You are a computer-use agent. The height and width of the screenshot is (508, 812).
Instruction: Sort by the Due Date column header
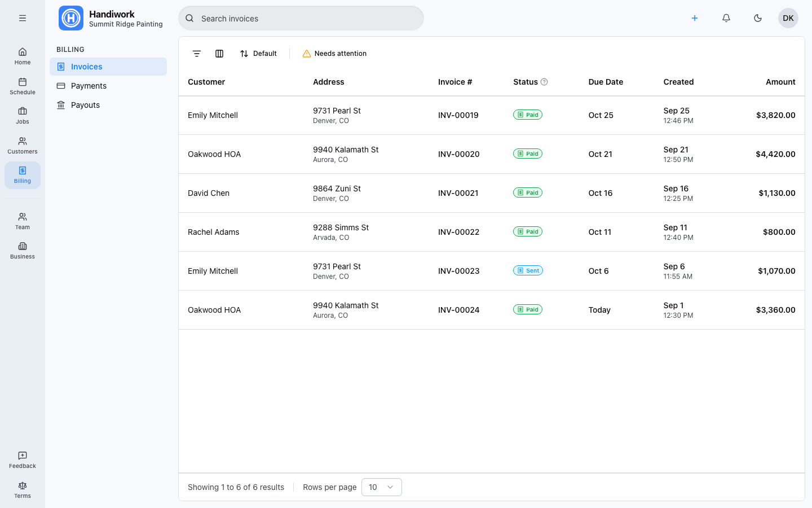click(x=606, y=82)
